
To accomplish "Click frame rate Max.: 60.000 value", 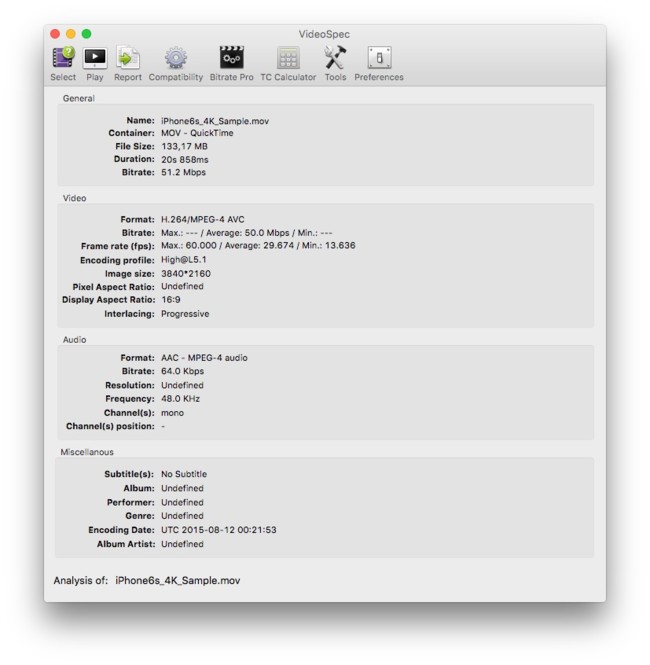I will click(189, 246).
